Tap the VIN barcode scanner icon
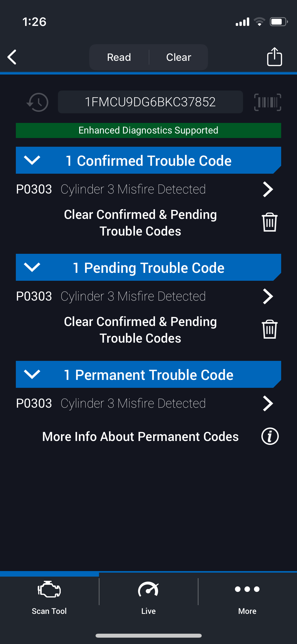Screen dimensions: 297x644 pos(267,102)
